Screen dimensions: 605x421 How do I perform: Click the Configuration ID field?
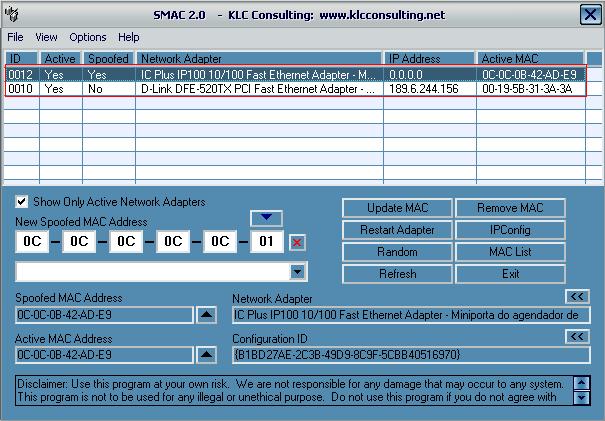point(411,355)
